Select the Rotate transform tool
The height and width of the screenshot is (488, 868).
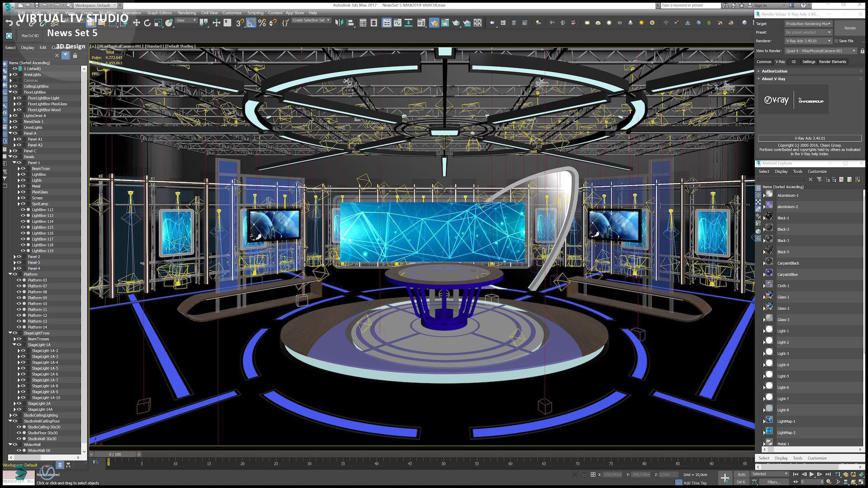[x=147, y=23]
